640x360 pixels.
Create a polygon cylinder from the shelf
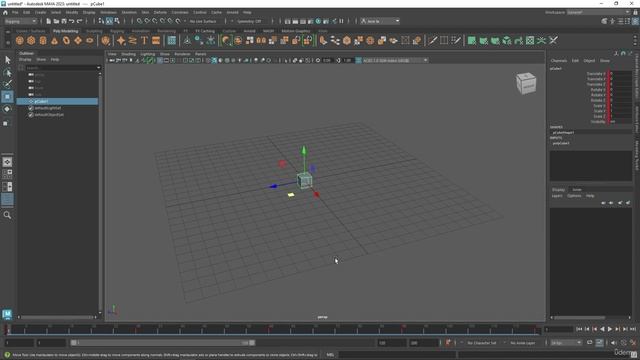[43, 40]
